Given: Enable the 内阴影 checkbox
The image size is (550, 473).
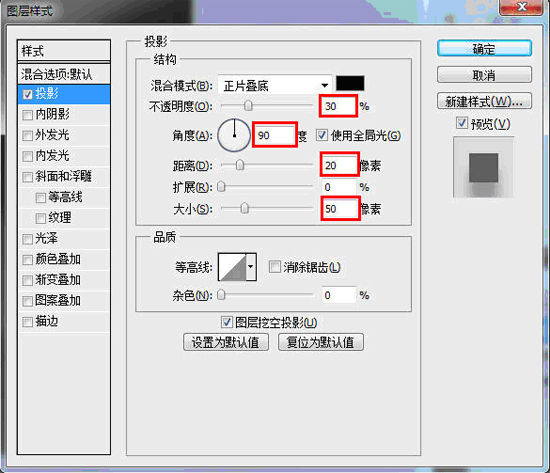Looking at the screenshot, I should tap(27, 115).
